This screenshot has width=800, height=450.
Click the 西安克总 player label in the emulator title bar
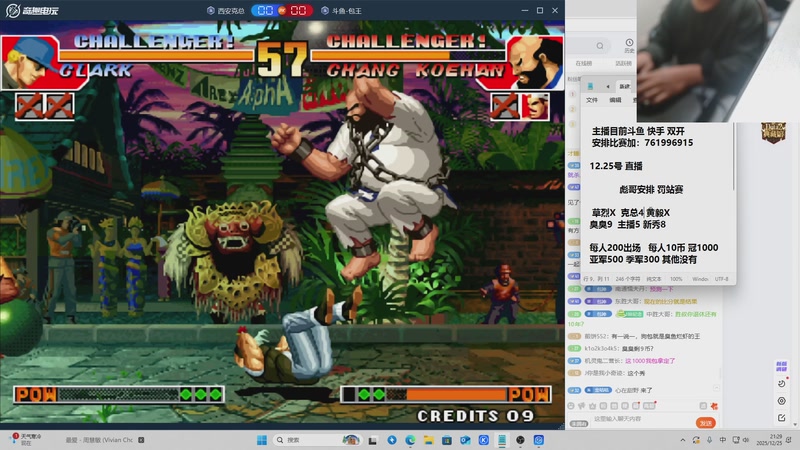(x=226, y=10)
